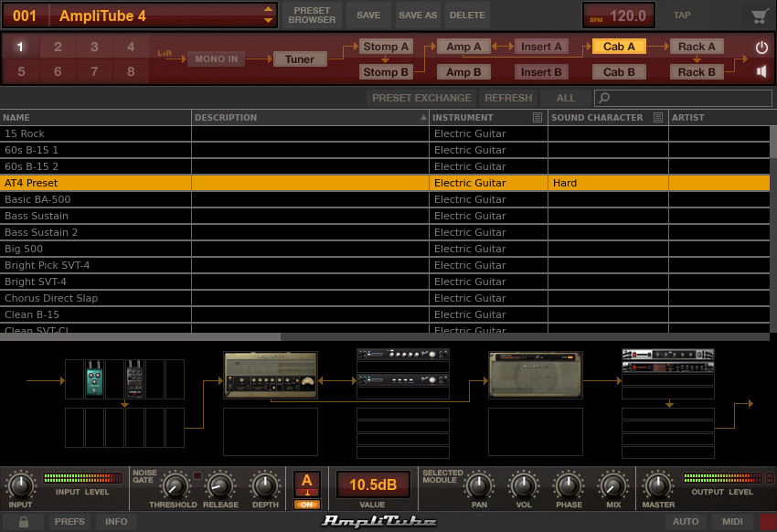Refresh the preset list
The height and width of the screenshot is (532, 777).
(508, 98)
